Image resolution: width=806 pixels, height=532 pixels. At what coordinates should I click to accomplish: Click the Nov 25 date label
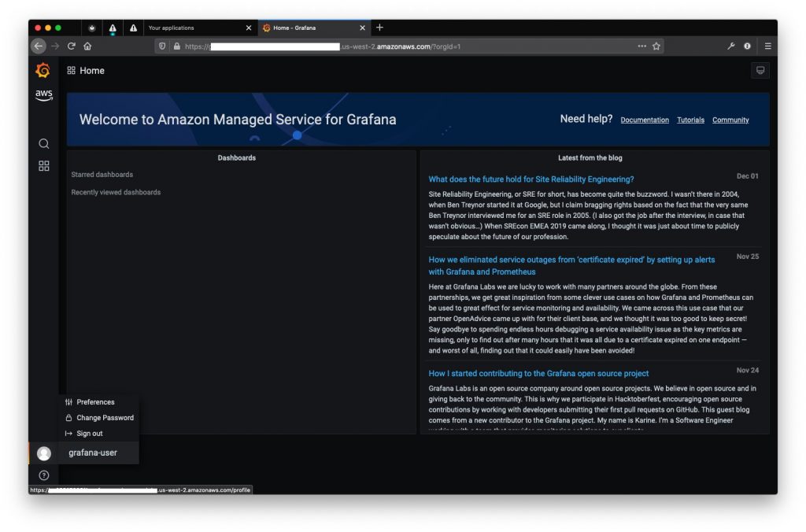(748, 257)
